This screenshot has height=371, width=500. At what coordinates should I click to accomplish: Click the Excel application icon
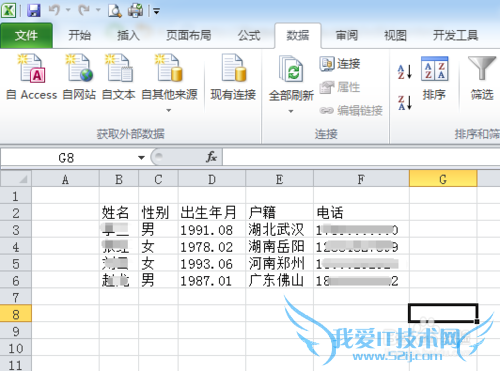click(8, 11)
